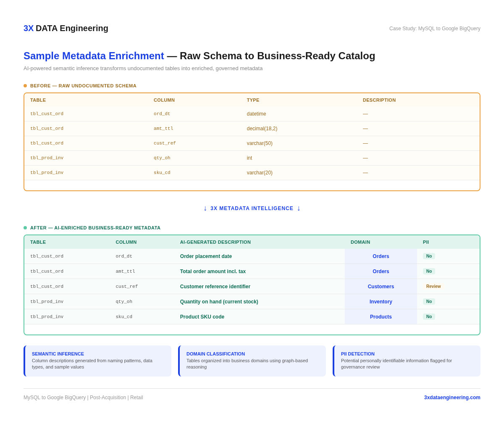
Task: Click the DESCRIPTION header in Before table
Action: 379,100
